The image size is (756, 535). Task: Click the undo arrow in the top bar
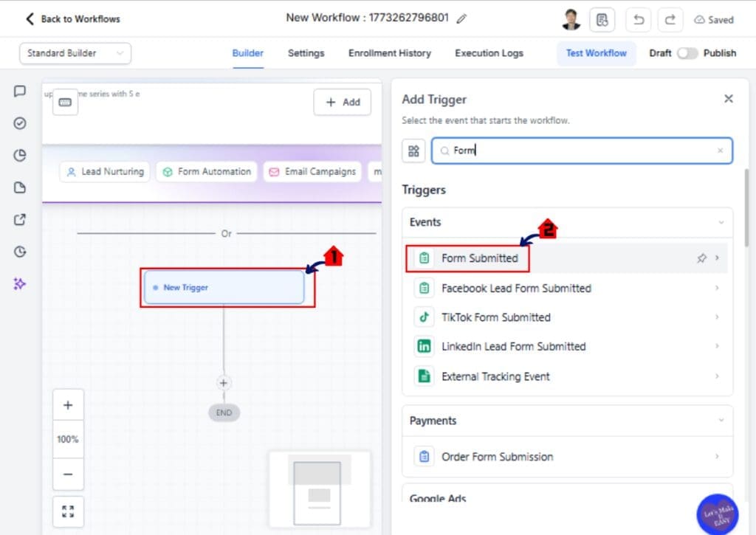[x=638, y=20]
